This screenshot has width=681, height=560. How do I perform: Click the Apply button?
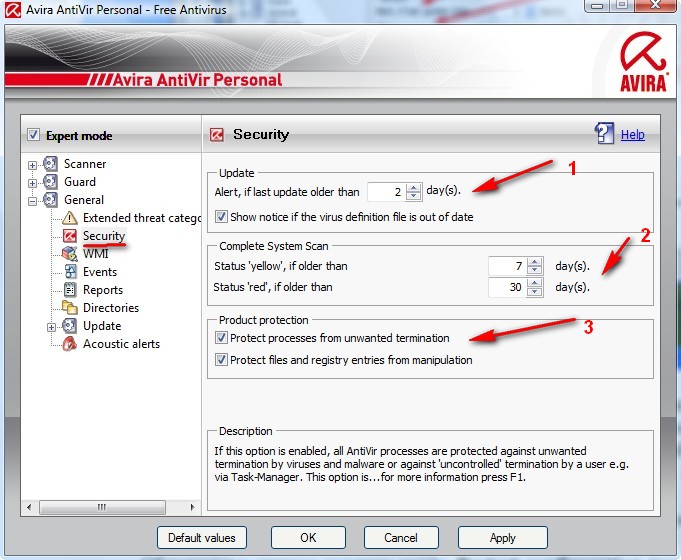point(502,538)
